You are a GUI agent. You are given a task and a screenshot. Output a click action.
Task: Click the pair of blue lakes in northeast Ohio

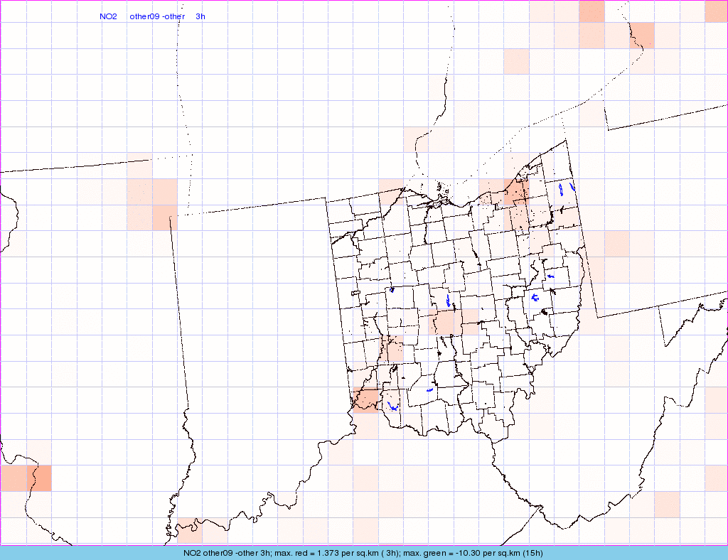point(566,189)
